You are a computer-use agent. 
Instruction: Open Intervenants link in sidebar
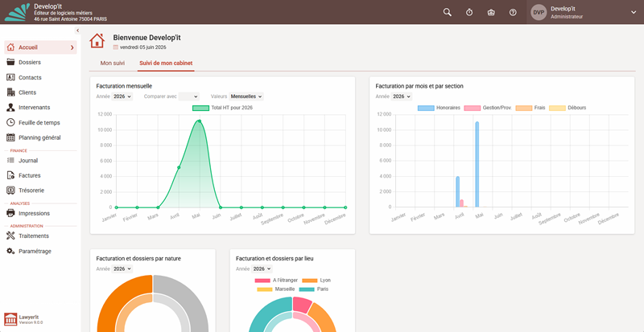(x=35, y=108)
